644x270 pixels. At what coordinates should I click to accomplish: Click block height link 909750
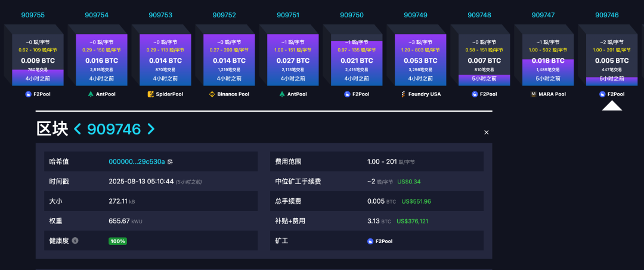(x=352, y=15)
